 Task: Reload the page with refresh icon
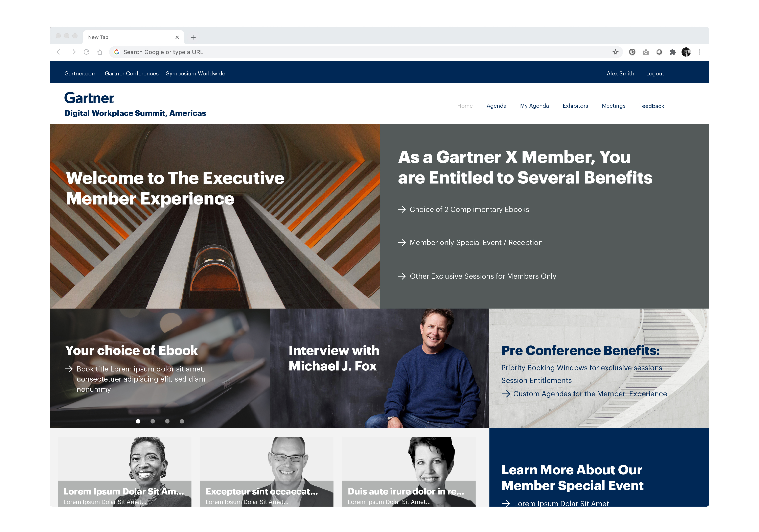click(87, 52)
